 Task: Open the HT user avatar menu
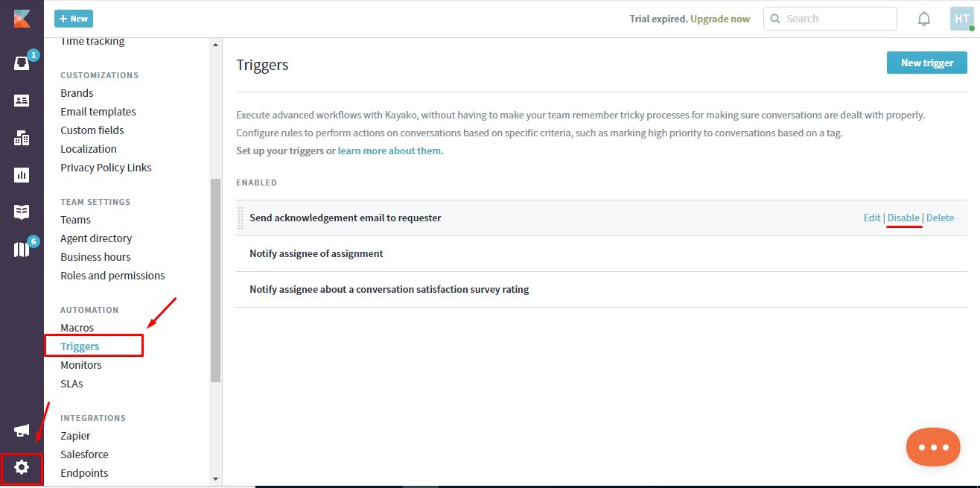click(961, 19)
